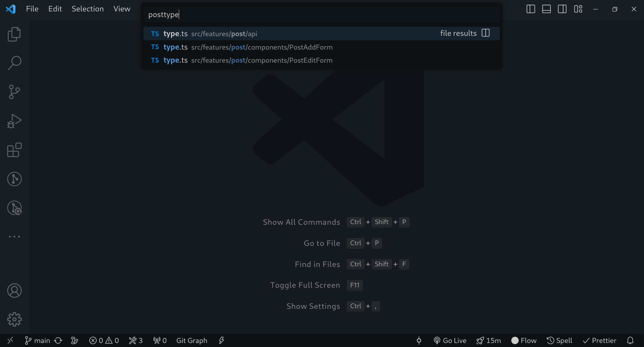Open the Search view in activity bar
The image size is (644, 347).
click(14, 63)
